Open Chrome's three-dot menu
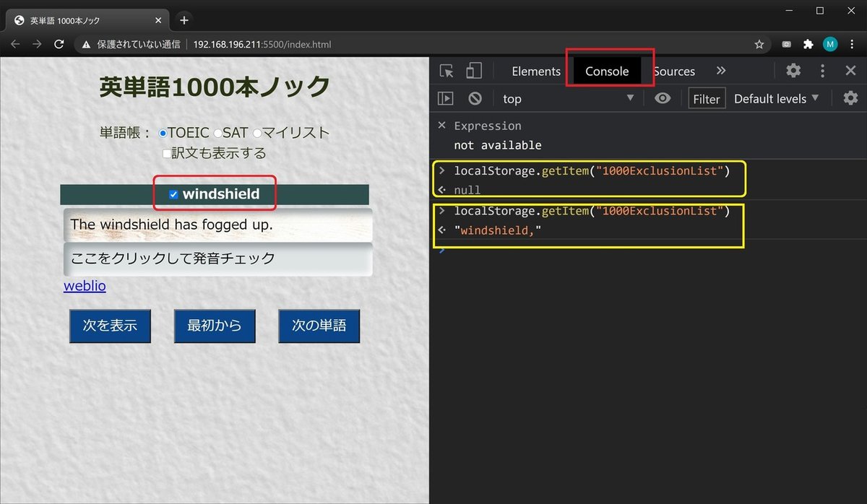867x504 pixels. tap(853, 44)
